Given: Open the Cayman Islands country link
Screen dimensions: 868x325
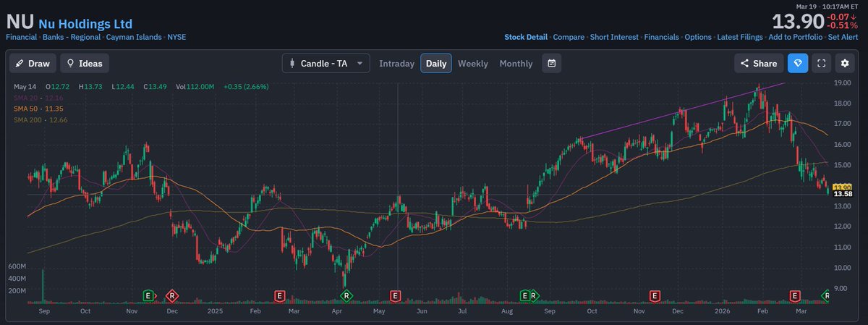Looking at the screenshot, I should [x=134, y=36].
